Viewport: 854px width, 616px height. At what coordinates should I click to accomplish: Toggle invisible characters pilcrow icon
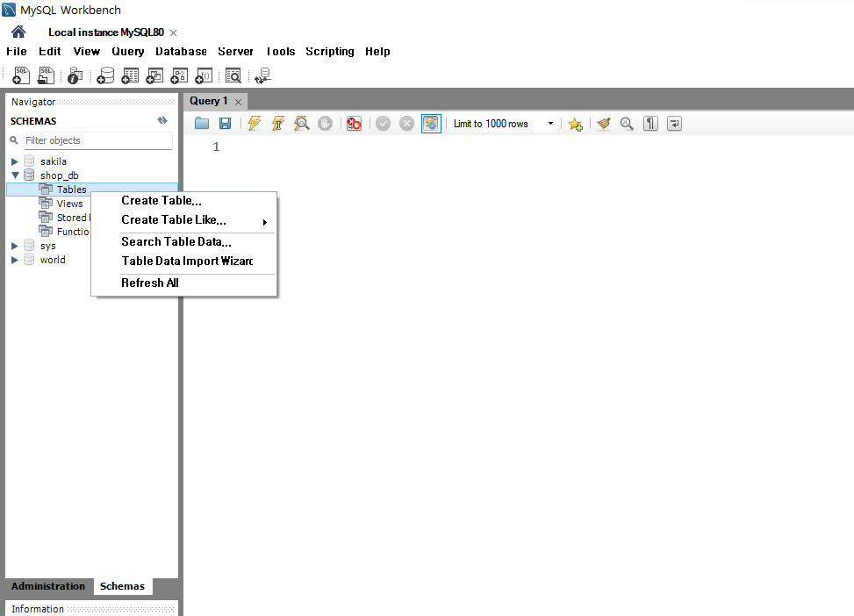pyautogui.click(x=650, y=124)
